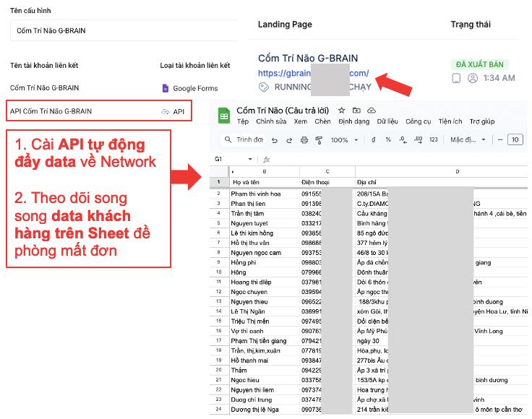Screen dimensions: 532x419
Task: Click the ĐÃ XUẤT BẢN status badge
Action: pos(480,64)
